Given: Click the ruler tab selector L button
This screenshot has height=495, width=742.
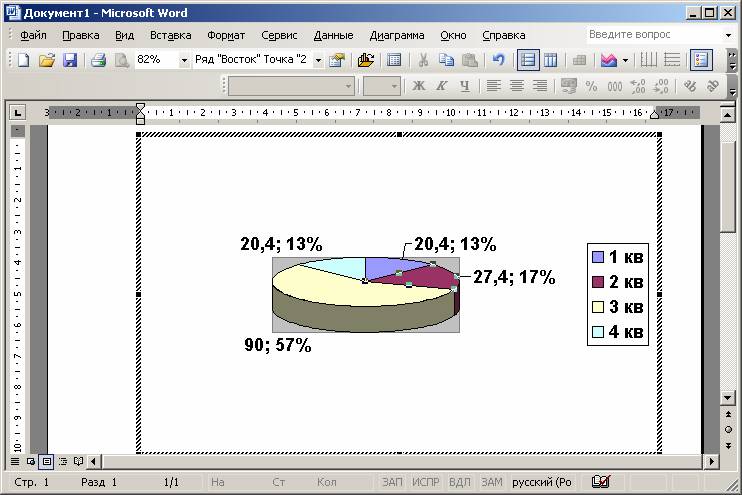Looking at the screenshot, I should point(18,113).
